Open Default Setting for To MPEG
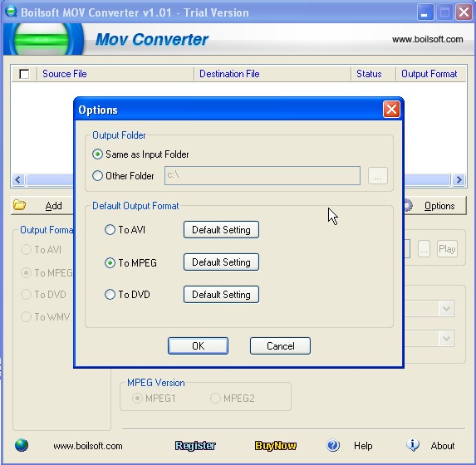 (221, 262)
